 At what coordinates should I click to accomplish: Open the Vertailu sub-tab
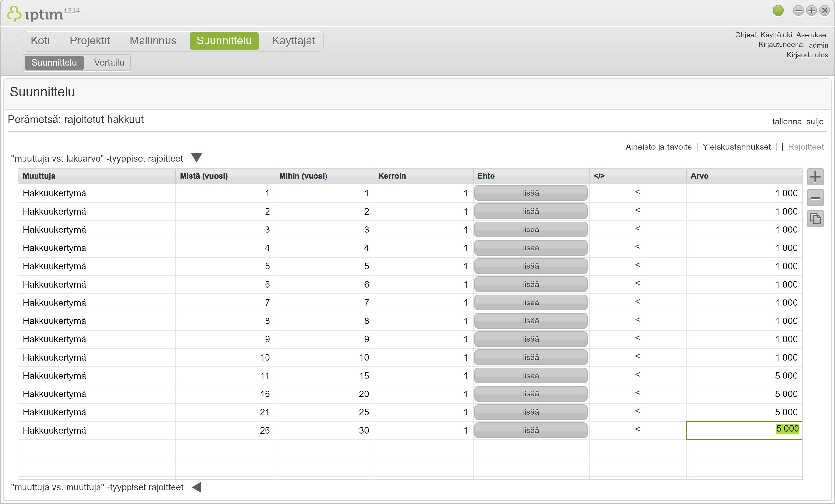[109, 63]
